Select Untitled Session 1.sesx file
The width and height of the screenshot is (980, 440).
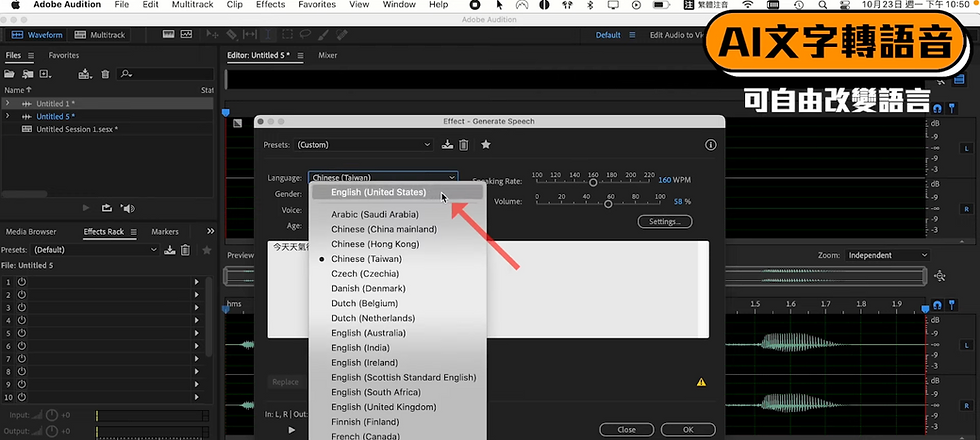point(77,129)
